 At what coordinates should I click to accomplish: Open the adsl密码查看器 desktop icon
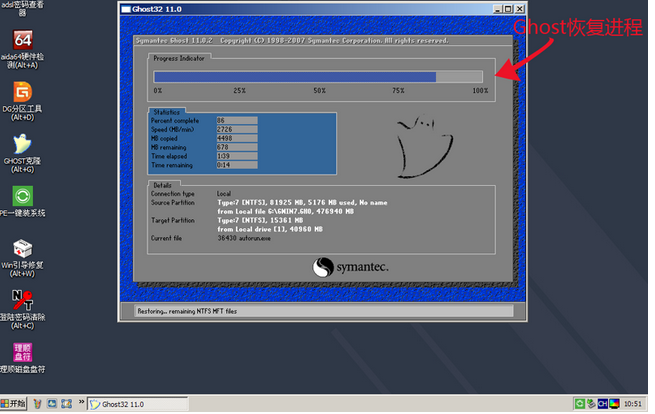[x=23, y=8]
